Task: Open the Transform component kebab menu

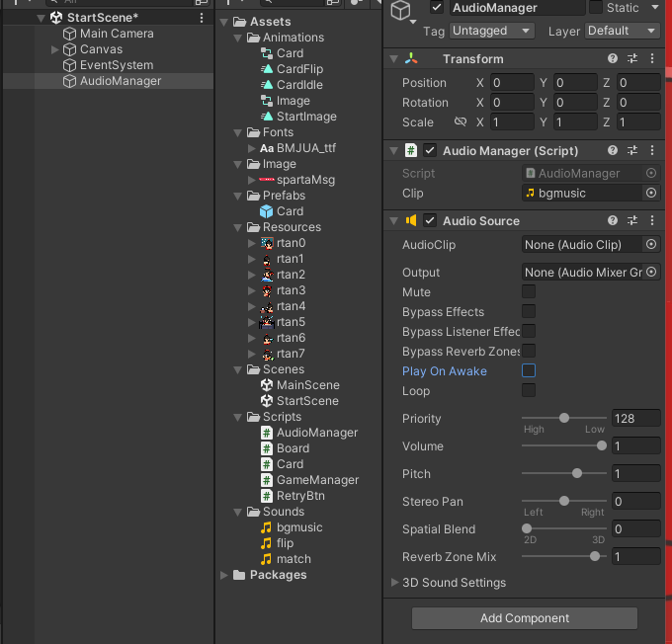Action: [652, 58]
